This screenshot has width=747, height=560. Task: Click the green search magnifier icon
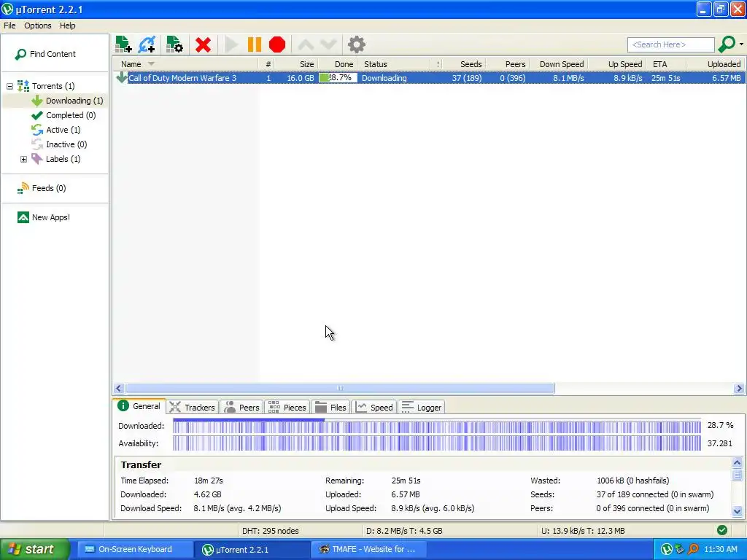pos(727,44)
